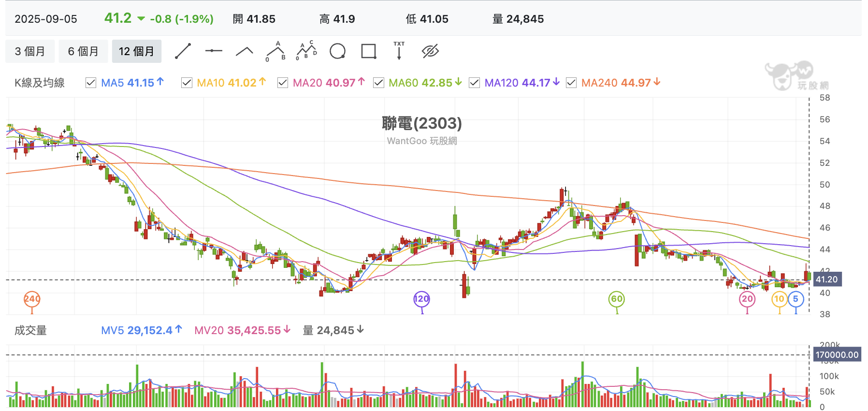Click the MA240 44.97 label text

[x=616, y=83]
